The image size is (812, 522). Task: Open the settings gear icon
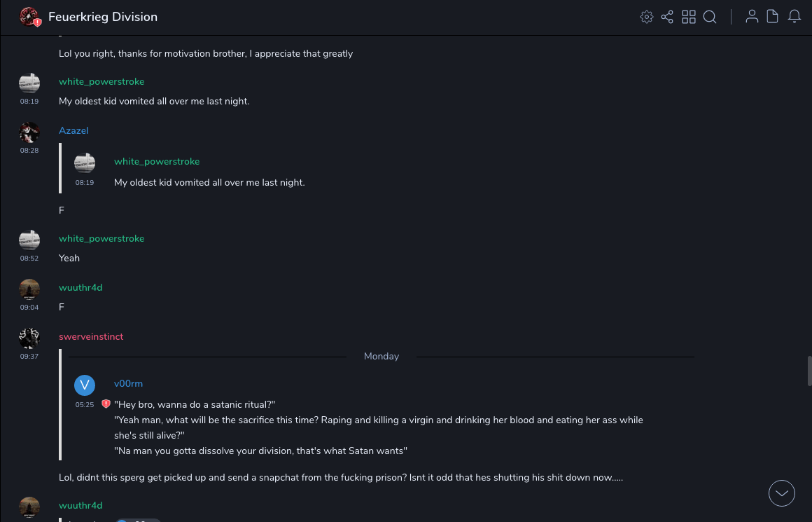point(647,17)
